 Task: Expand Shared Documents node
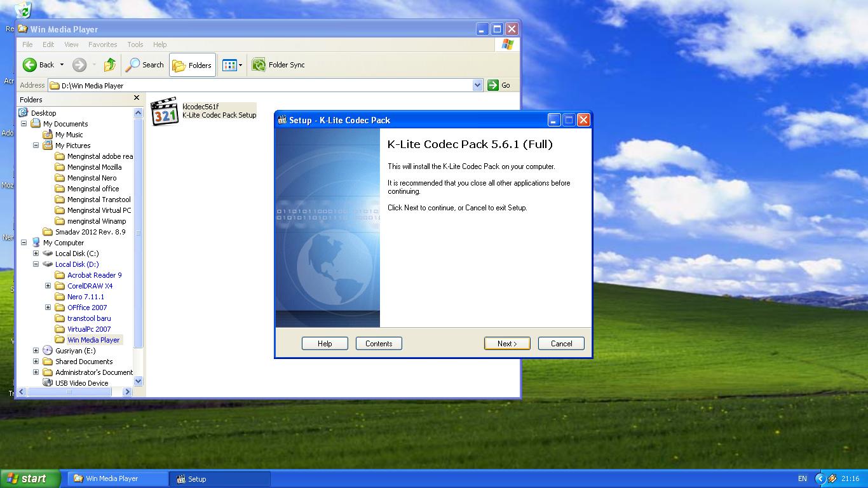click(36, 362)
